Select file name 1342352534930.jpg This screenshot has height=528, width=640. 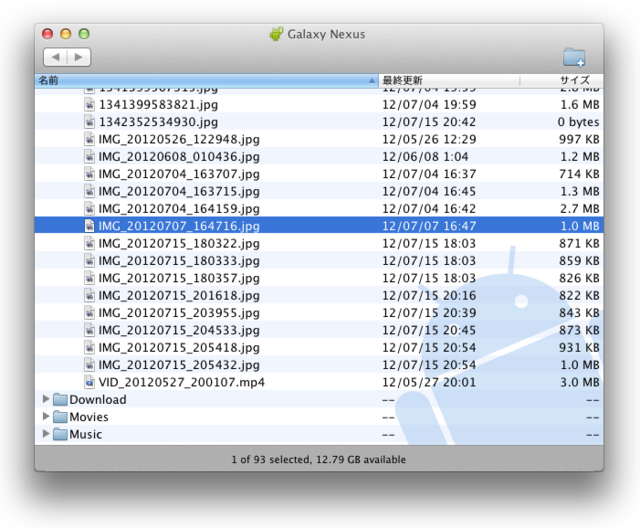(158, 122)
